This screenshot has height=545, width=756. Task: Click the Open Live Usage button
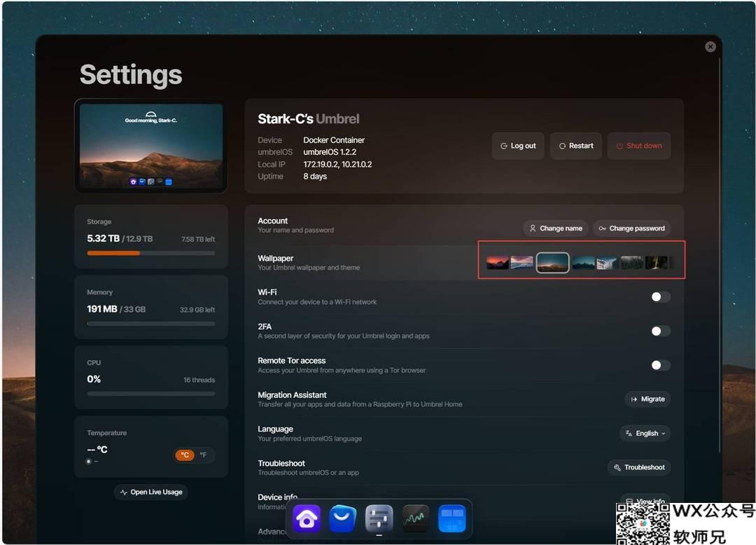[x=151, y=492]
